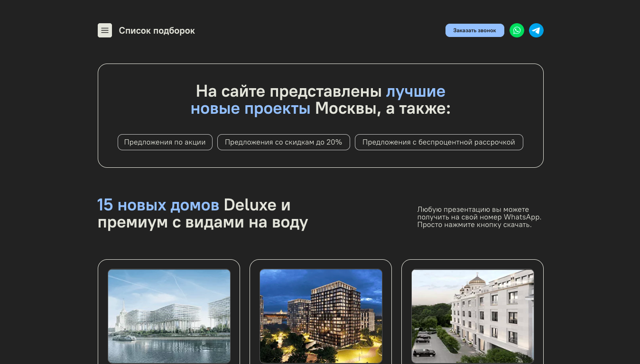Click text Просто нажмите кнопку скачать
Viewport: 640px width, 364px height.
point(474,225)
